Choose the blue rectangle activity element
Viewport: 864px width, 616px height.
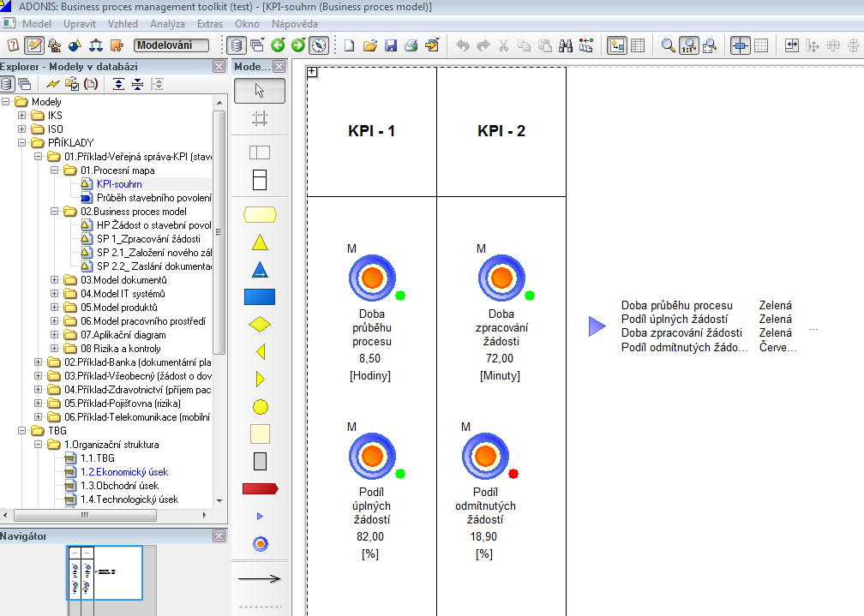[x=260, y=297]
